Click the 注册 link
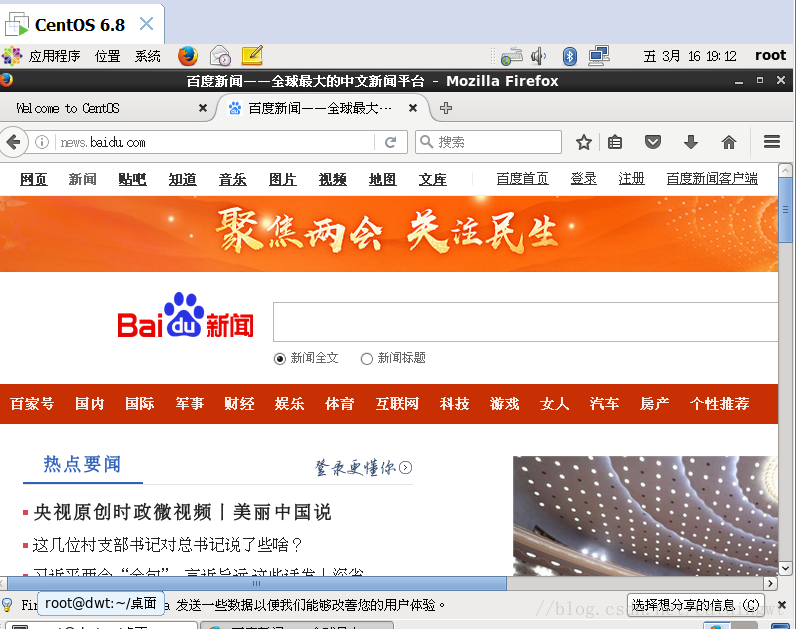Viewport: 796px width, 629px height. tap(631, 179)
